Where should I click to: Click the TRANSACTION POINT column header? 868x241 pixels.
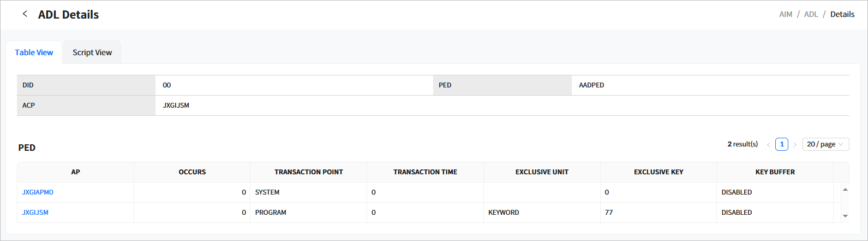(x=308, y=172)
